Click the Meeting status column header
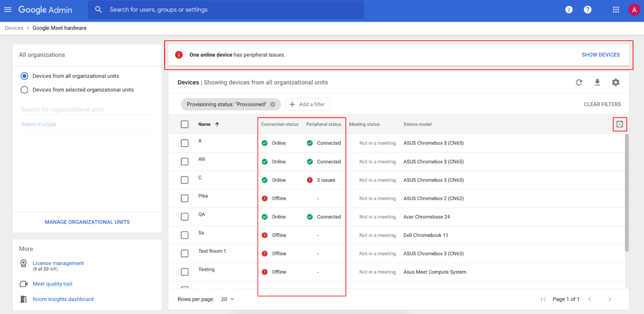This screenshot has height=314, width=644. 364,124
